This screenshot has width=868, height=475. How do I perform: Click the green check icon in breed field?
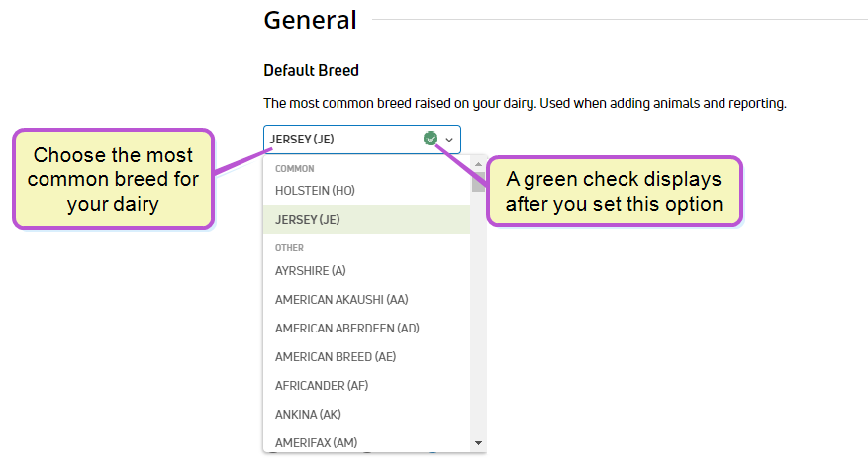431,139
